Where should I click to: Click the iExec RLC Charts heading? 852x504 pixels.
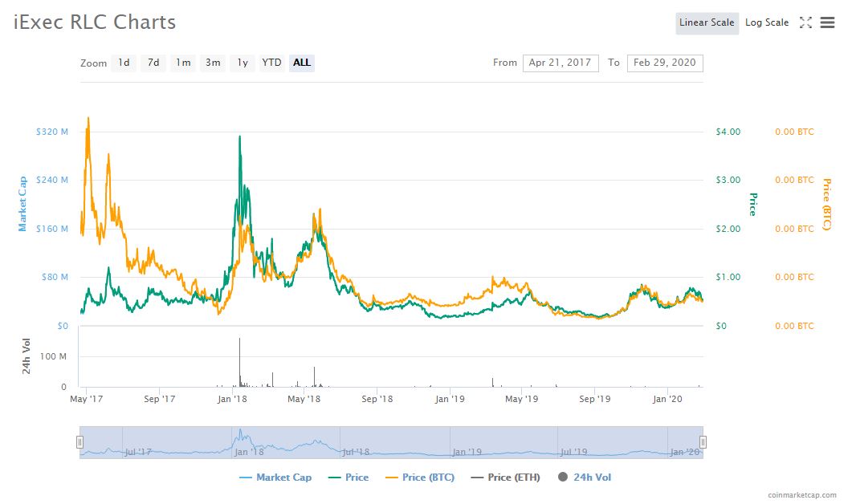95,22
